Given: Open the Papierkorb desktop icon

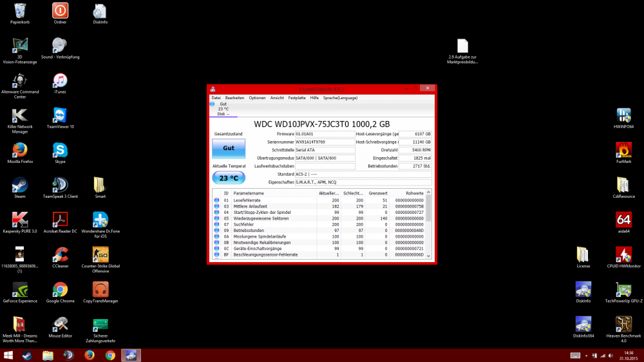Looking at the screenshot, I should tap(19, 12).
